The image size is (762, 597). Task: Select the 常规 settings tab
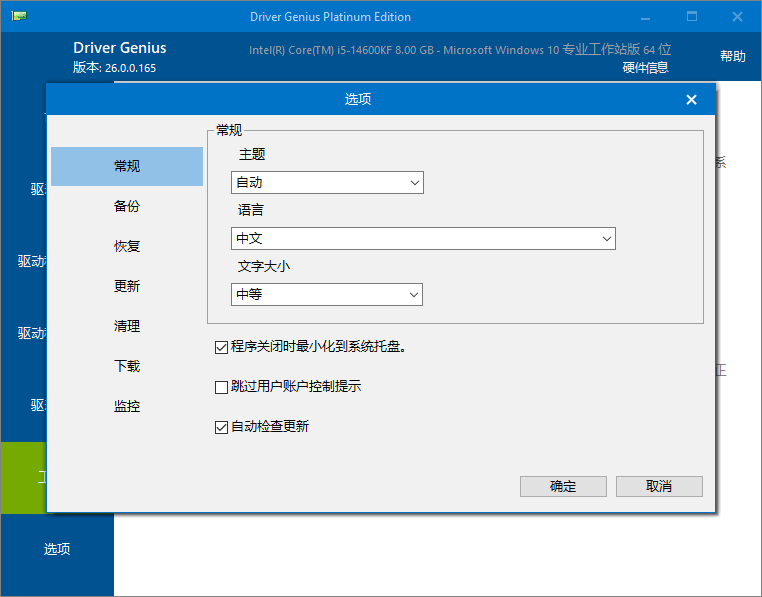click(127, 166)
